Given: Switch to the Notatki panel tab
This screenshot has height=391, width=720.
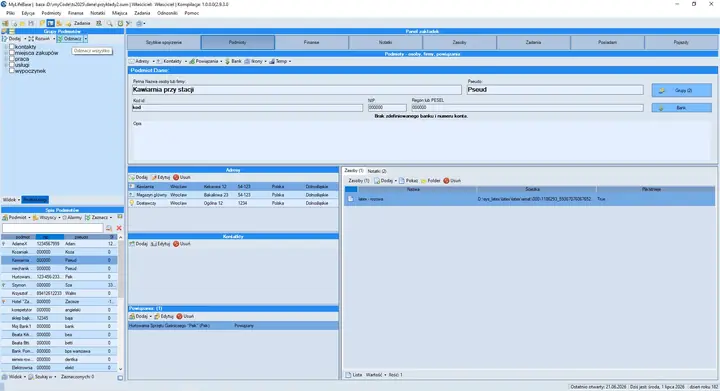Looking at the screenshot, I should click(385, 42).
